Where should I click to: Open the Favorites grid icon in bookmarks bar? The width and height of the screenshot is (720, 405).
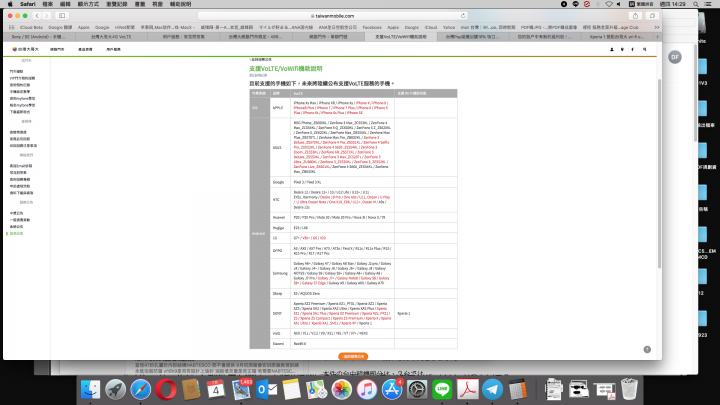point(11,27)
